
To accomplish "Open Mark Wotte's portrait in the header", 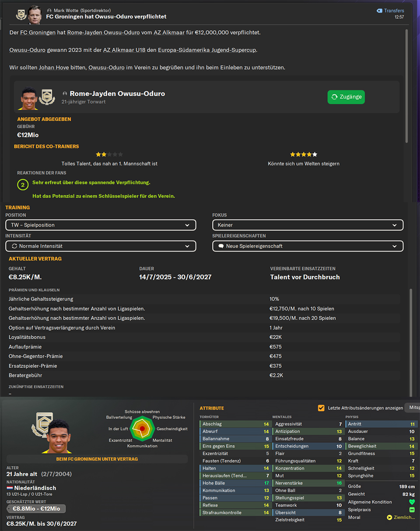I will click(34, 15).
